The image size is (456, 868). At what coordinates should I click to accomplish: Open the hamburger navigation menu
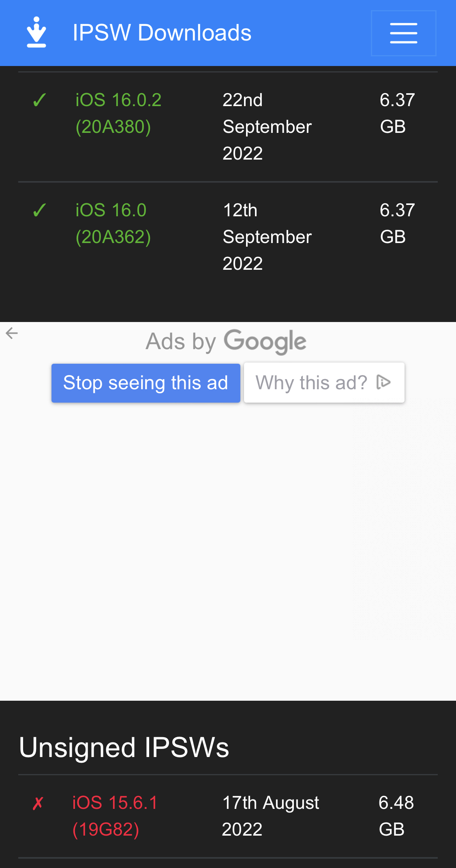(x=403, y=33)
